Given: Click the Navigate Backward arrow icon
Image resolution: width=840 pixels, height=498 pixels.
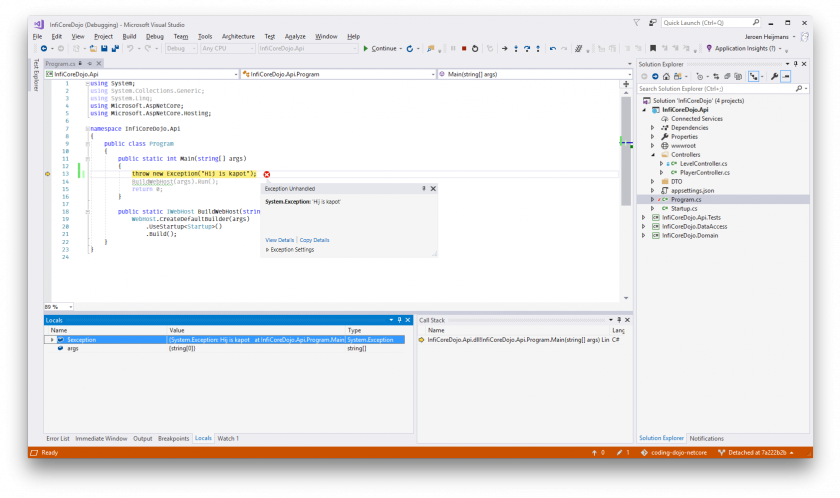Looking at the screenshot, I should tap(44, 48).
